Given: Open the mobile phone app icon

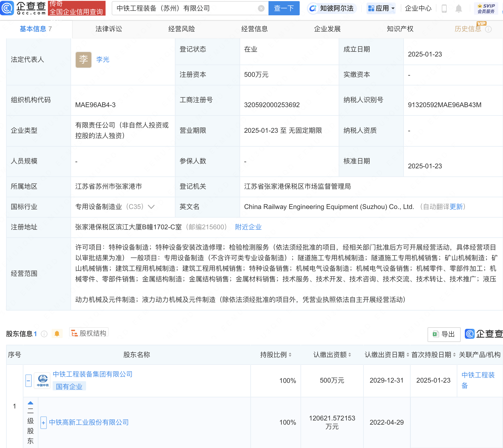Looking at the screenshot, I should pos(444,9).
